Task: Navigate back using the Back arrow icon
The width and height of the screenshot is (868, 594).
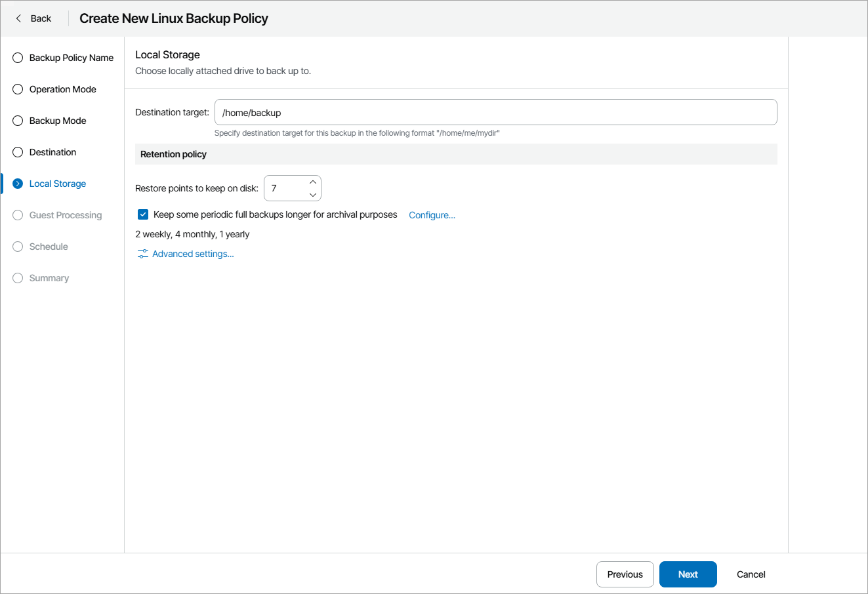Action: 17,18
